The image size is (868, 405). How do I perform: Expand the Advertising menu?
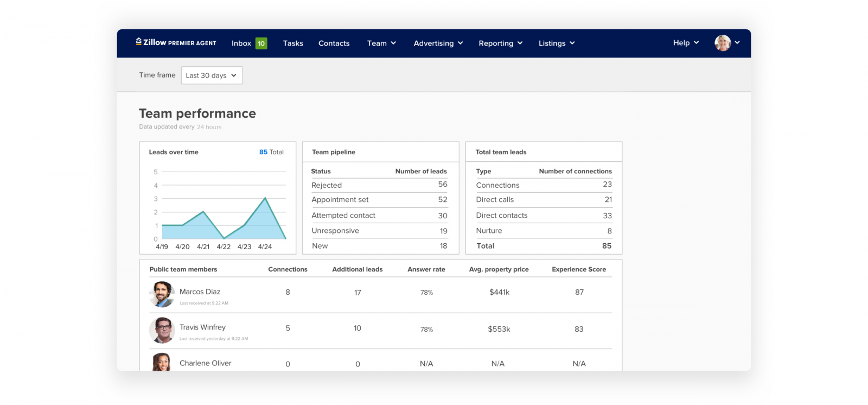438,43
